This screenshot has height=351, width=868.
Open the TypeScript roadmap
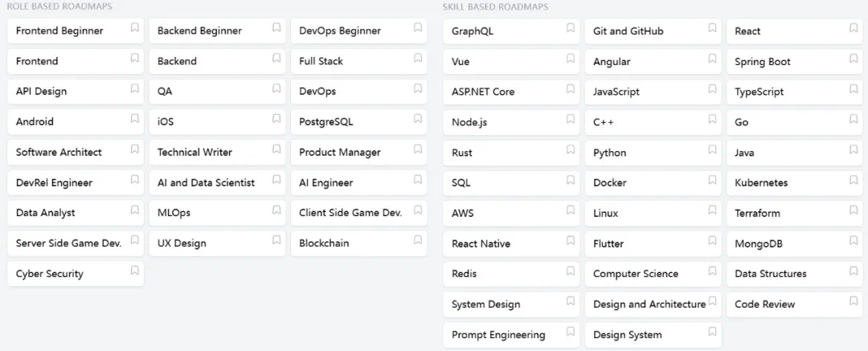759,92
